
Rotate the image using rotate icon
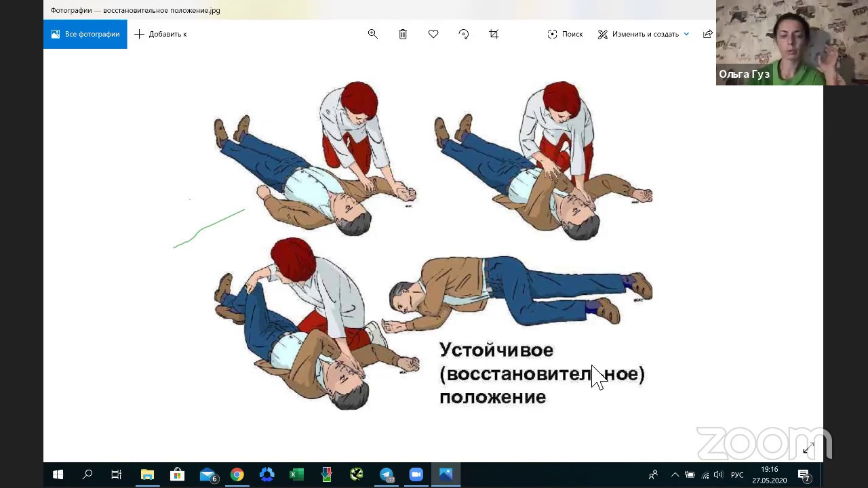(464, 34)
